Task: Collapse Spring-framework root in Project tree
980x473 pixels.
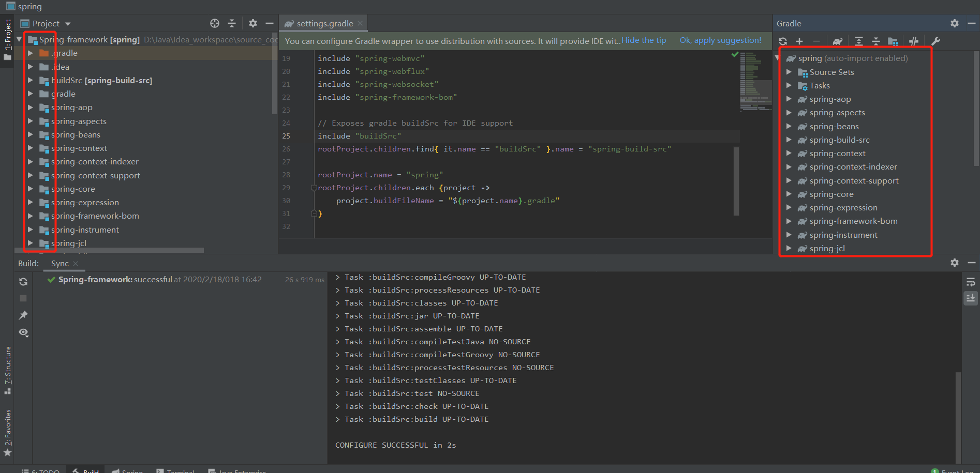Action: click(19, 39)
